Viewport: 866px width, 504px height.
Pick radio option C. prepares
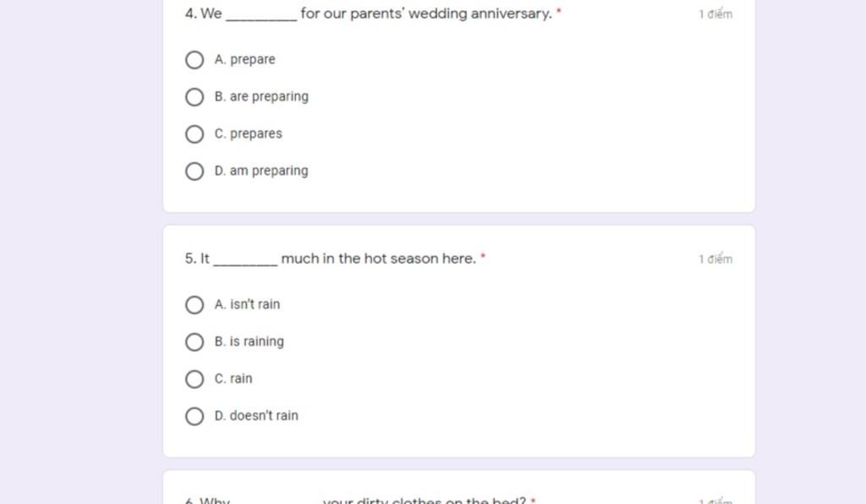pos(195,134)
